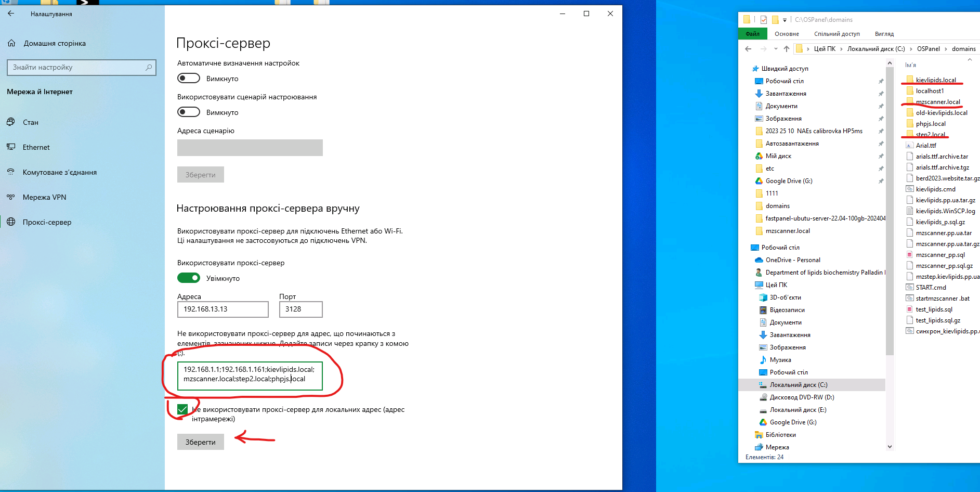This screenshot has width=980, height=492.
Task: Click the lower Зберегти button
Action: point(200,442)
